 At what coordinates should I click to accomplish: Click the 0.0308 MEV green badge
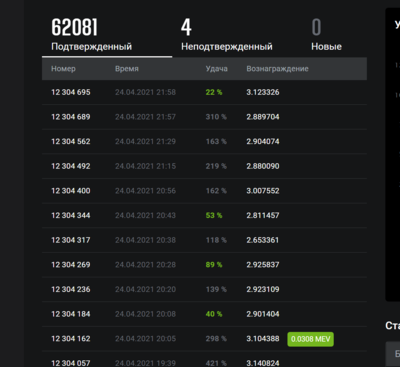point(310,339)
